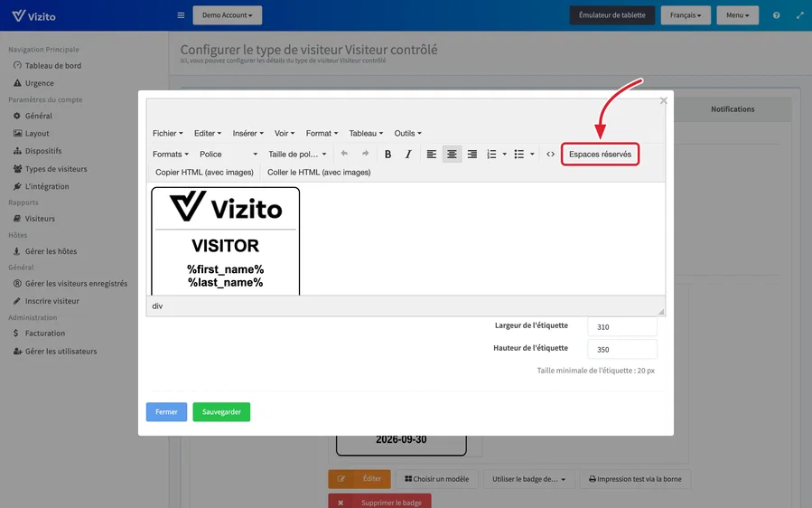Click Supprimer le badge button
812x508 pixels.
[379, 503]
